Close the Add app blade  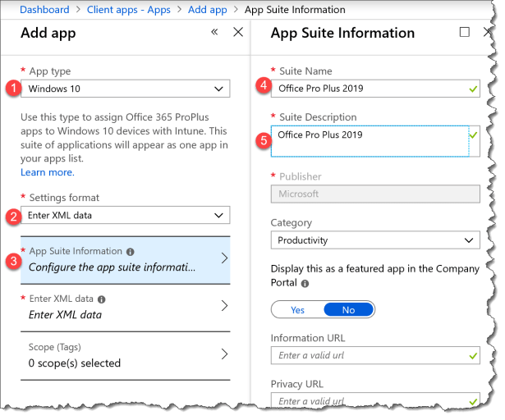click(x=238, y=32)
